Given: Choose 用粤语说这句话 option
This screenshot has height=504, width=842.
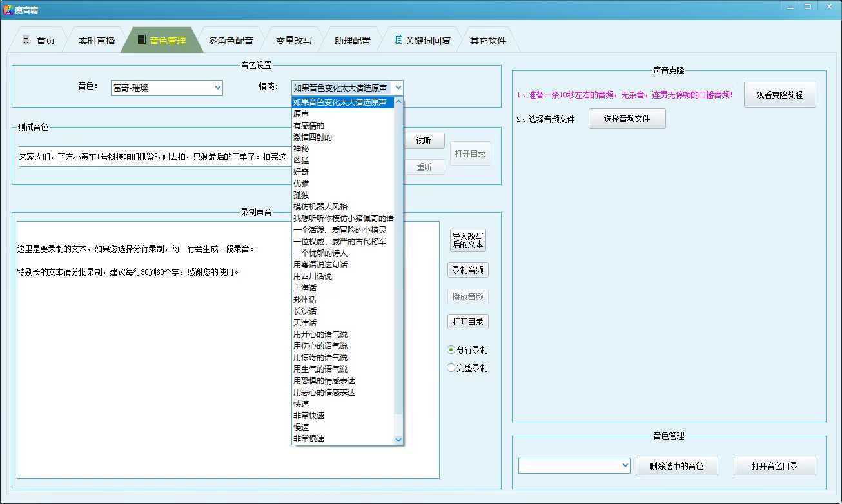Looking at the screenshot, I should [x=343, y=265].
